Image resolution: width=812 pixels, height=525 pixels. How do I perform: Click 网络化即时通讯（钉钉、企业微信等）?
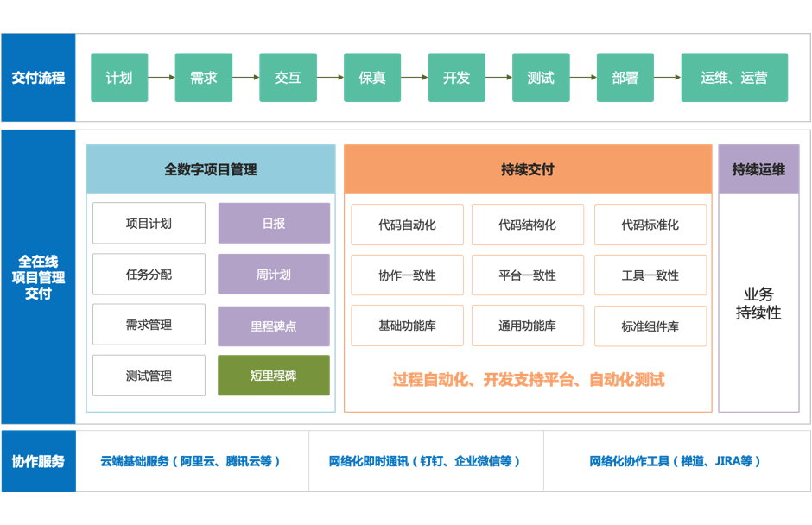[x=425, y=461]
